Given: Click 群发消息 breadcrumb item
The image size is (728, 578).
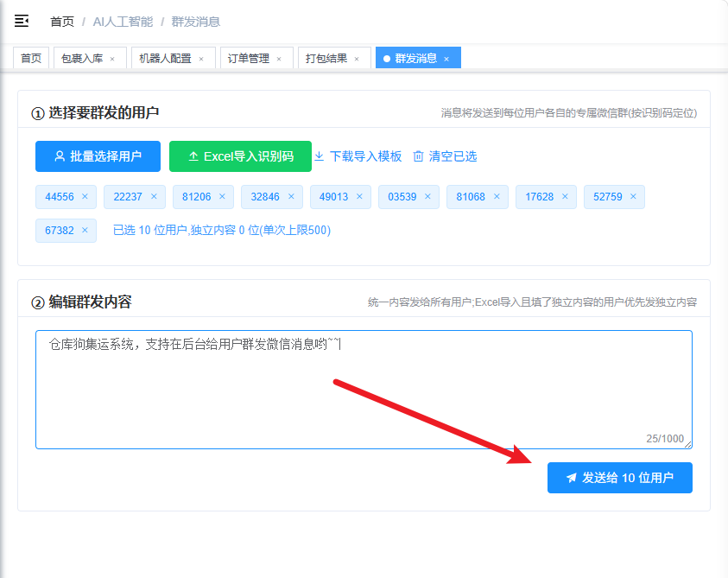Looking at the screenshot, I should [196, 22].
